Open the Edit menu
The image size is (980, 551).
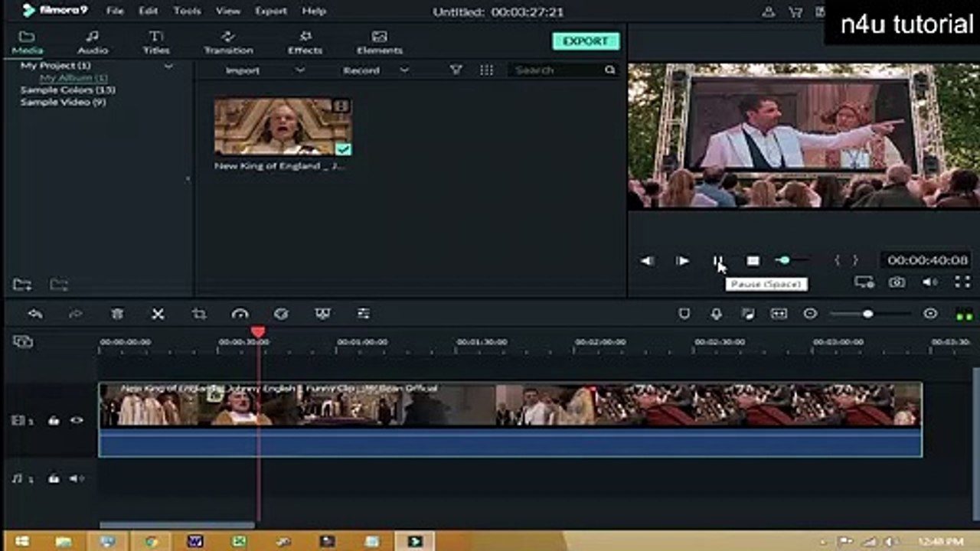[x=148, y=11]
